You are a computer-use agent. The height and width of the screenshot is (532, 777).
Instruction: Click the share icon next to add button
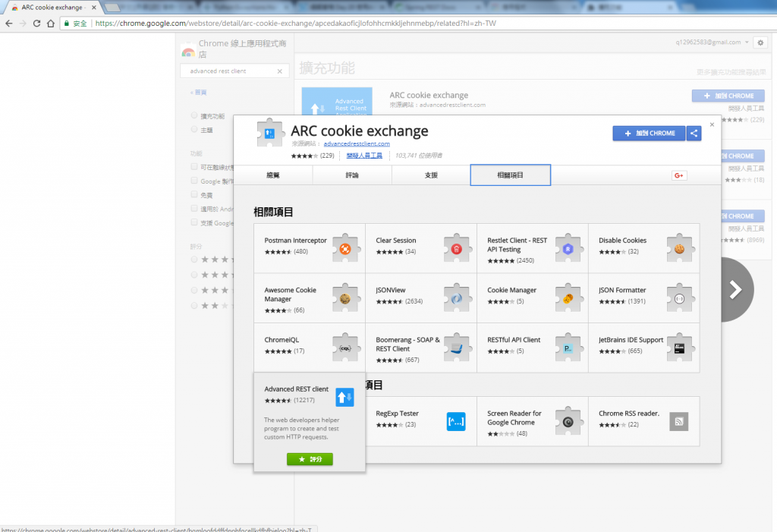coord(694,134)
